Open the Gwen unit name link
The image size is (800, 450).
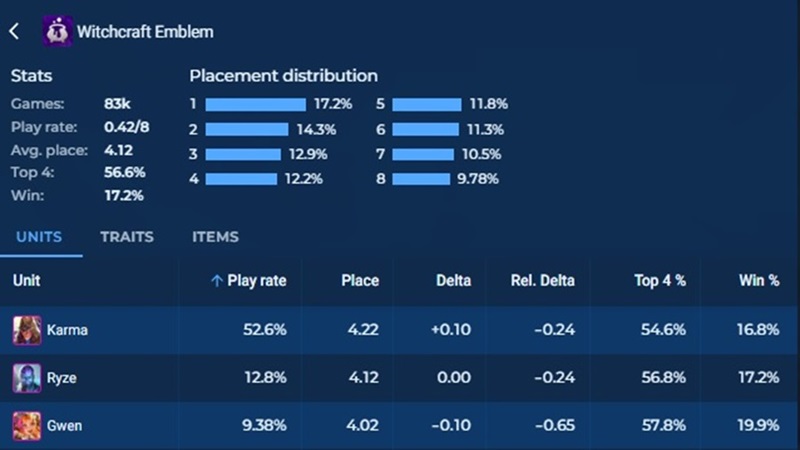(x=64, y=426)
